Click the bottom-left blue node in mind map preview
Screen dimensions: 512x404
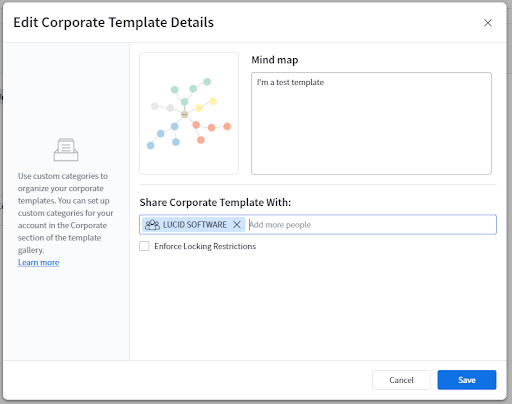[x=151, y=145]
